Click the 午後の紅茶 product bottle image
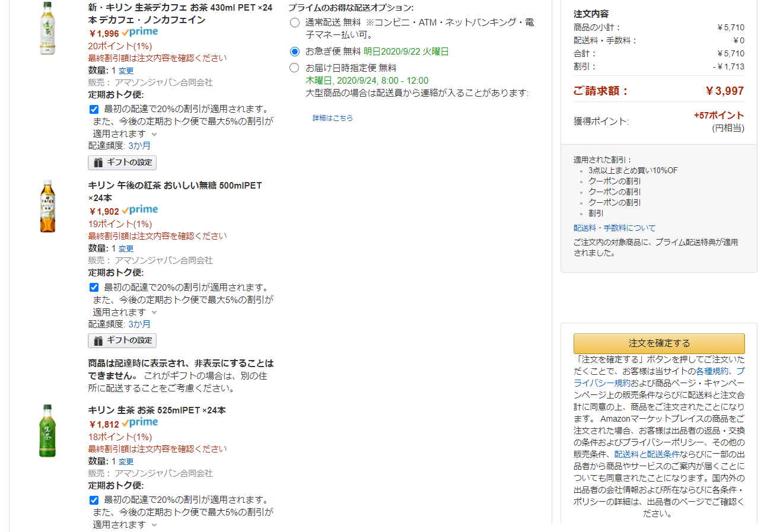 pyautogui.click(x=47, y=206)
